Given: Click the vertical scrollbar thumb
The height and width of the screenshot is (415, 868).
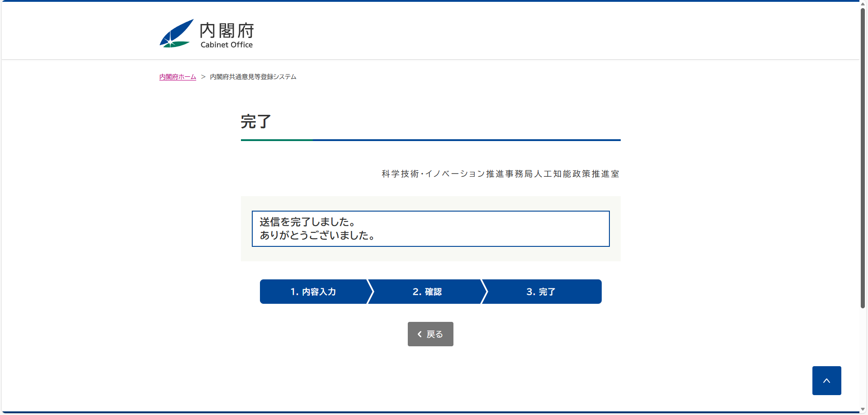Looking at the screenshot, I should [863, 158].
